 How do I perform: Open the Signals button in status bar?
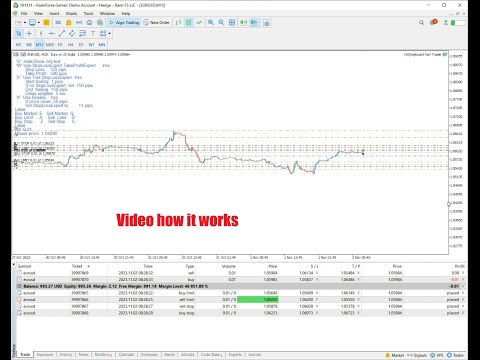[417, 355]
